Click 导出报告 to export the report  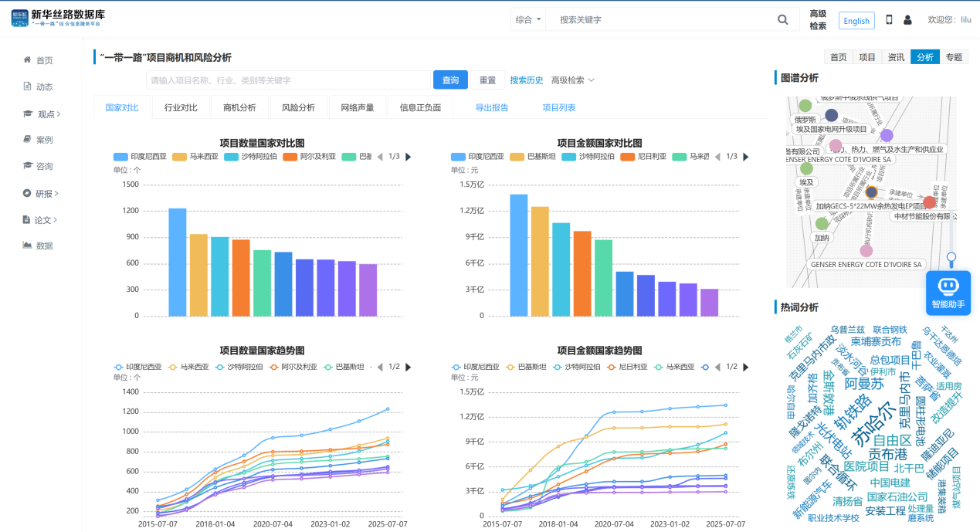[x=492, y=108]
